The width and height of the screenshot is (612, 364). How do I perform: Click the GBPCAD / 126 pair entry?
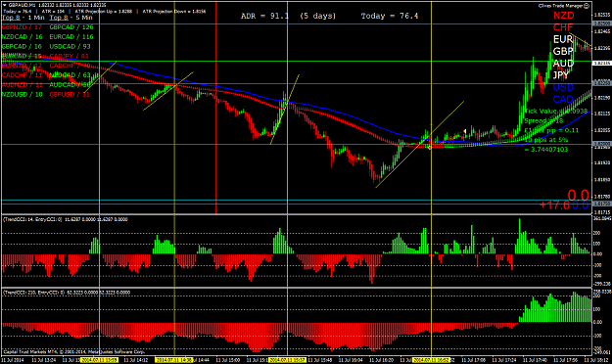[71, 27]
